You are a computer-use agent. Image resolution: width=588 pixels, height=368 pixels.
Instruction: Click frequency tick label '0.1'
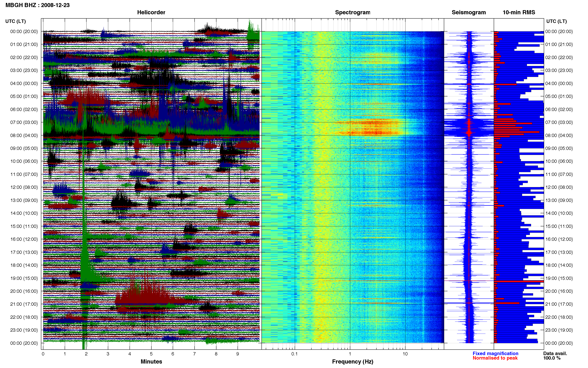[x=295, y=354]
